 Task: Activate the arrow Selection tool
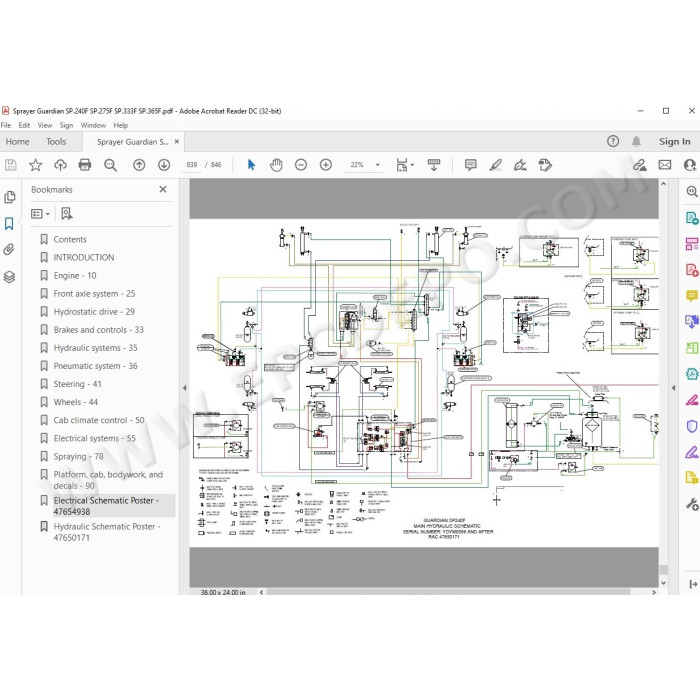251,165
